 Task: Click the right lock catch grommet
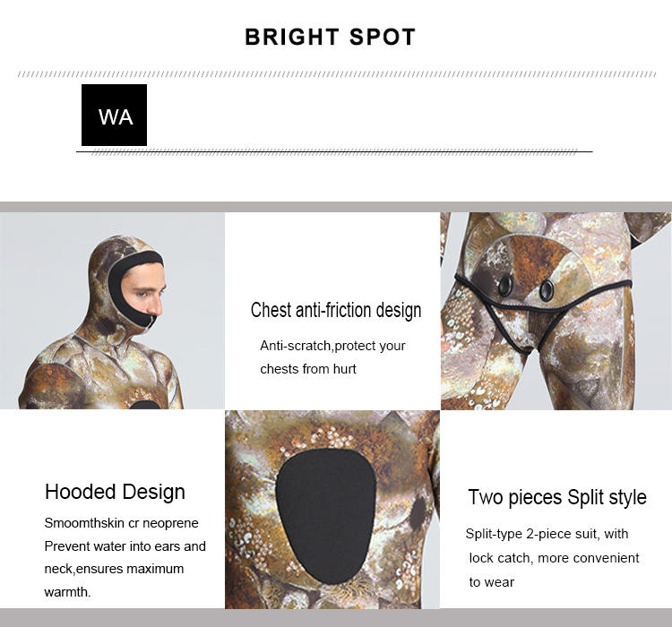click(x=547, y=290)
